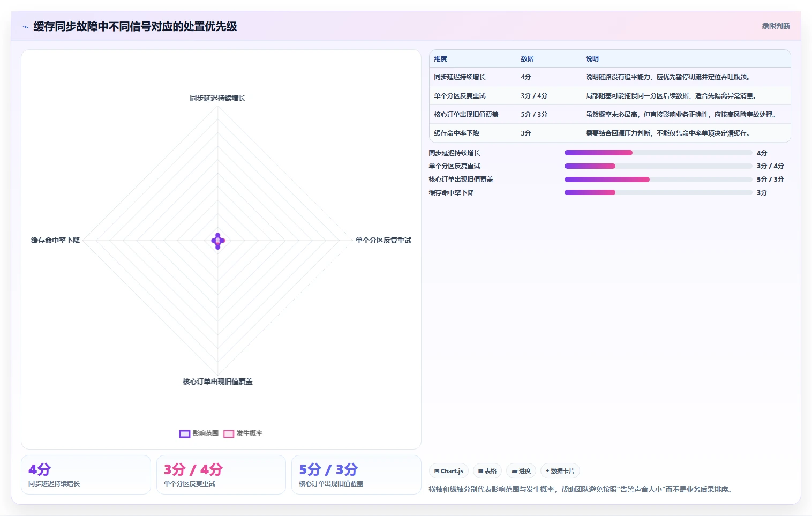Click the 核心订单出现旧值覆盖 radar axis label
Screen dimensions: 812x516
point(217,382)
